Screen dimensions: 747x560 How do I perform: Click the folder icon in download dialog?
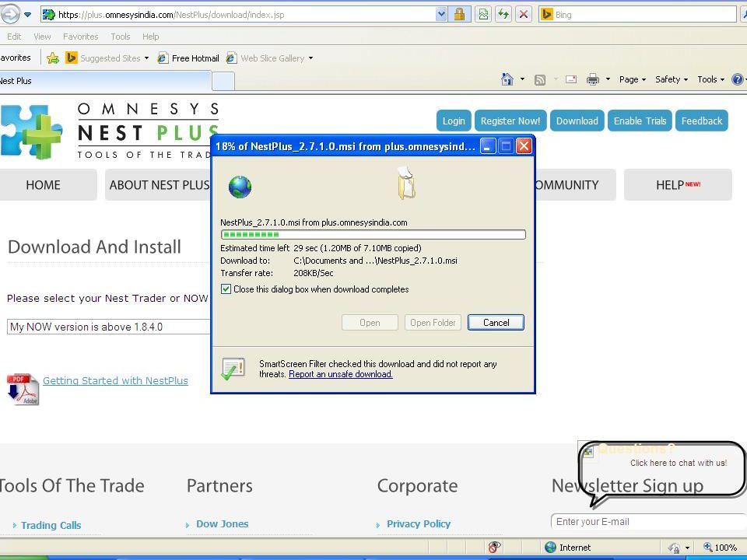pos(406,184)
